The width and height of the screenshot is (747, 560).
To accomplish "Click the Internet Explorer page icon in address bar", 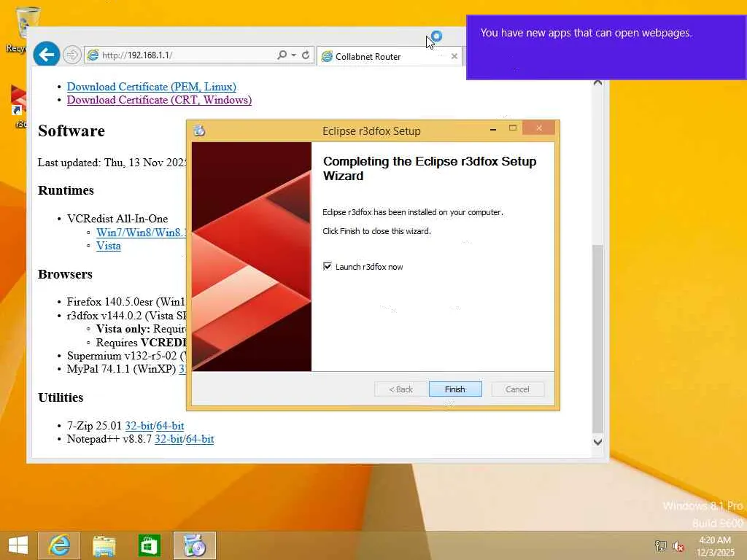I will pos(93,55).
